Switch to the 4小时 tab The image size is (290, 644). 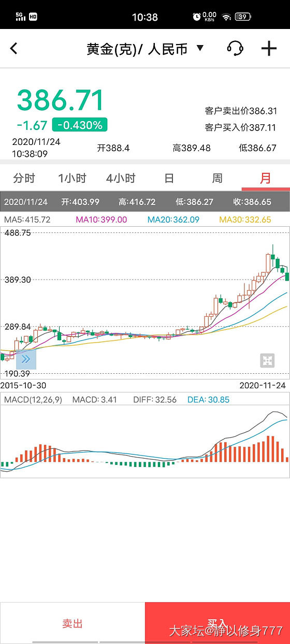click(x=121, y=179)
